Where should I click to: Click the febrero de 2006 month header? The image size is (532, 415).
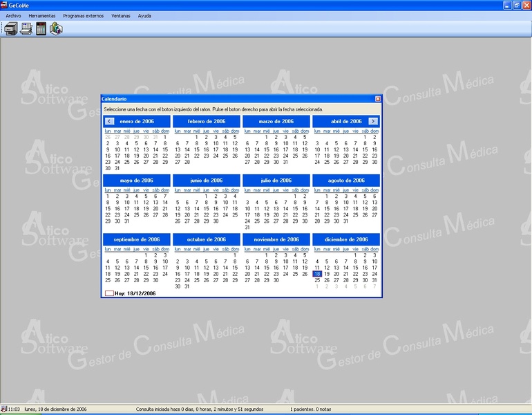pyautogui.click(x=207, y=121)
